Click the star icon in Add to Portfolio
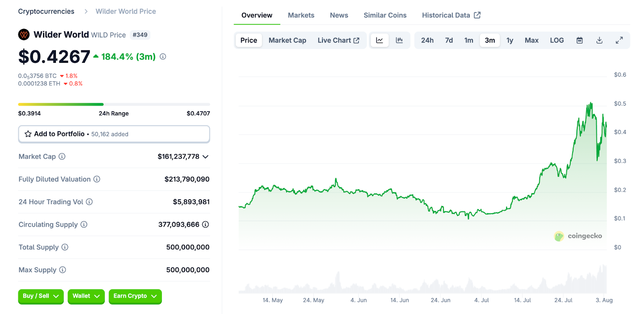Viewport: 644px width, 314px height. pos(28,134)
